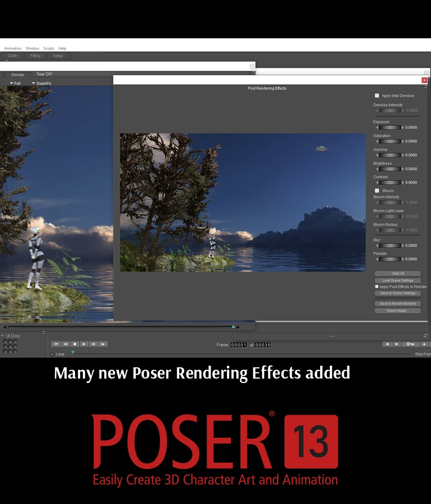This screenshot has width=431, height=504.
Task: Click the total frames field
Action: pos(263,345)
